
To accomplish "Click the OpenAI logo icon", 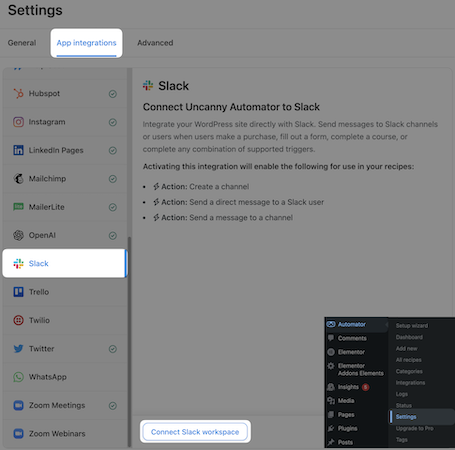I will click(18, 235).
